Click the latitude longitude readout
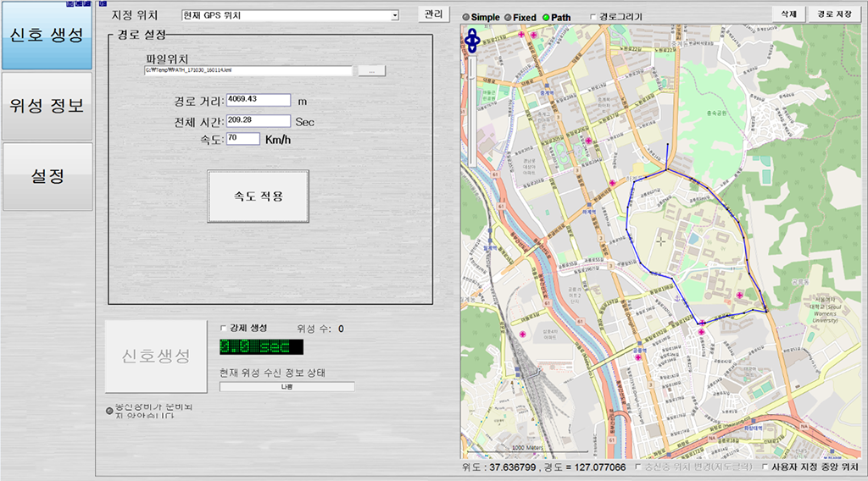Image resolution: width=868 pixels, height=481 pixels. [544, 467]
